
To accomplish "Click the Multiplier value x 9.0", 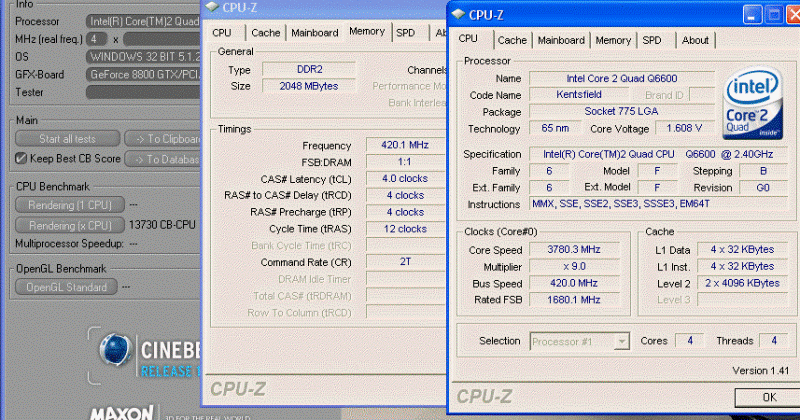I will point(573,266).
